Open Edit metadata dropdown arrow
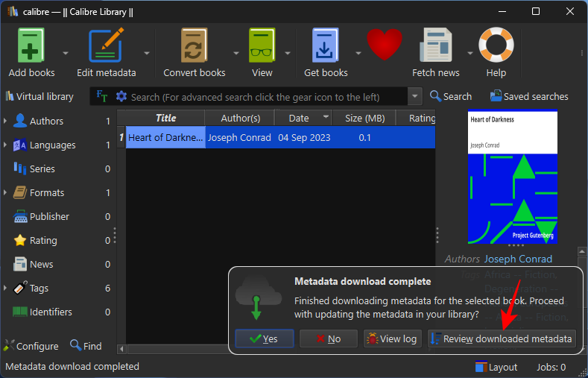Screen dimensions: 588x378 coord(147,53)
